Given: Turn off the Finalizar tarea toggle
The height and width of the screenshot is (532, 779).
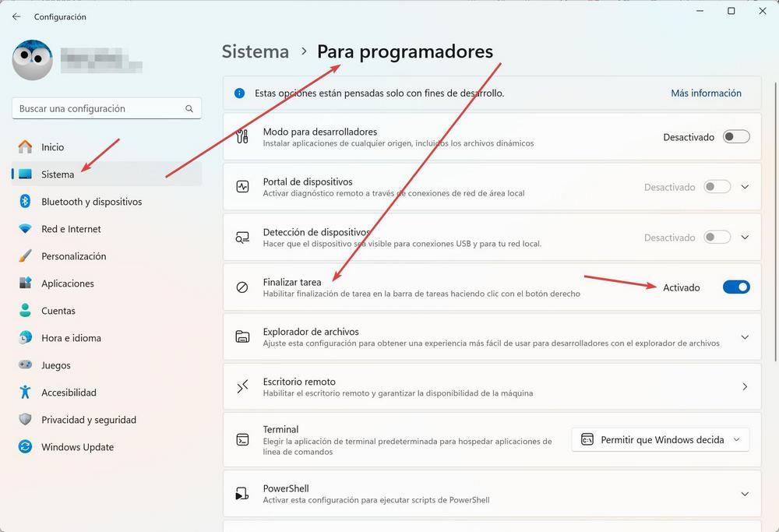Looking at the screenshot, I should pyautogui.click(x=736, y=287).
